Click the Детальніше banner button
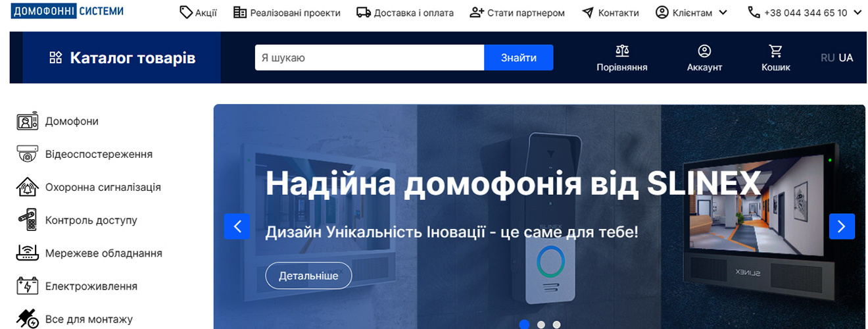This screenshot has width=868, height=329. (x=308, y=276)
